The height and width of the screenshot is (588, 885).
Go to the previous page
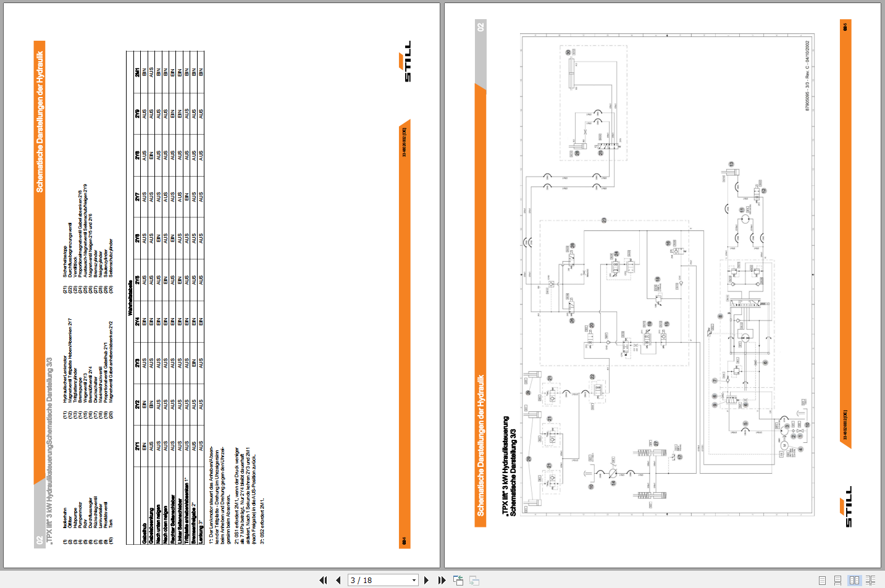338,580
